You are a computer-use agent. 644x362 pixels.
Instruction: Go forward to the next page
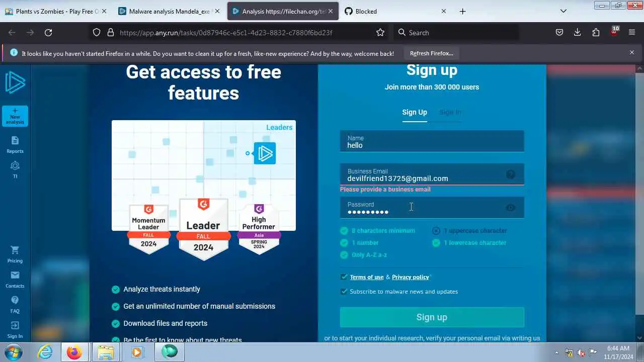30,33
